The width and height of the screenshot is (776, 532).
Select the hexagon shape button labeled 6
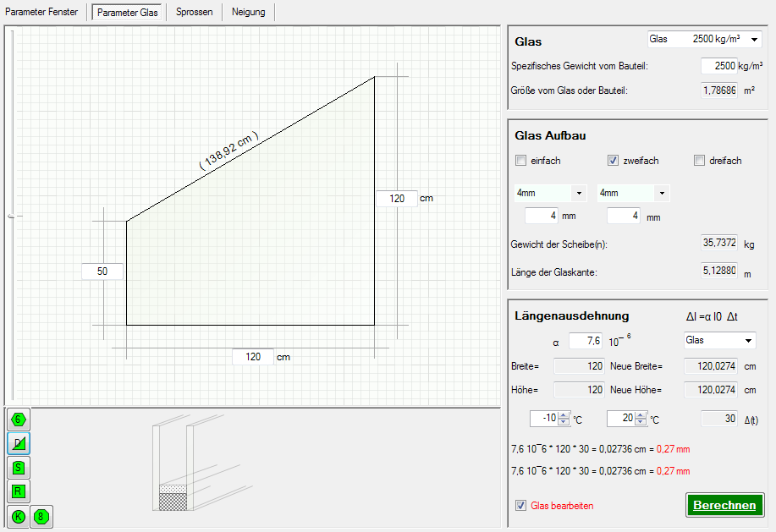[18, 419]
